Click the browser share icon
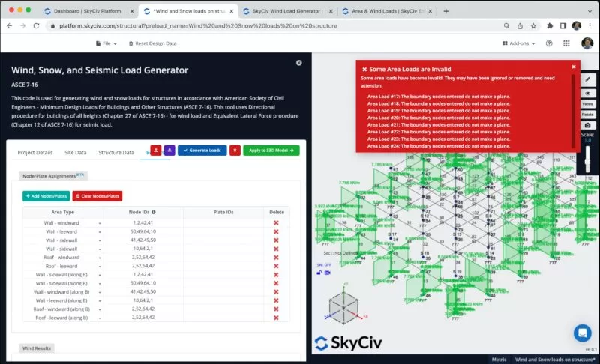The height and width of the screenshot is (364, 600). point(520,26)
